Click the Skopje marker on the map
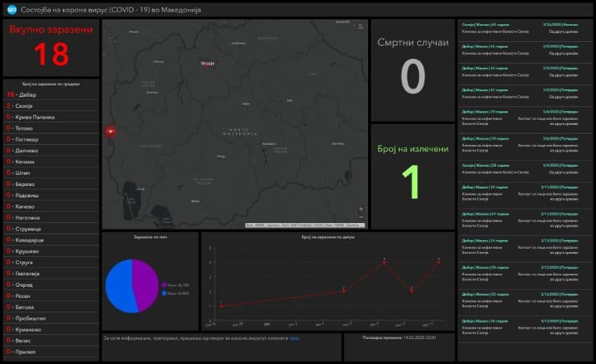The width and height of the screenshot is (596, 364). (208, 63)
